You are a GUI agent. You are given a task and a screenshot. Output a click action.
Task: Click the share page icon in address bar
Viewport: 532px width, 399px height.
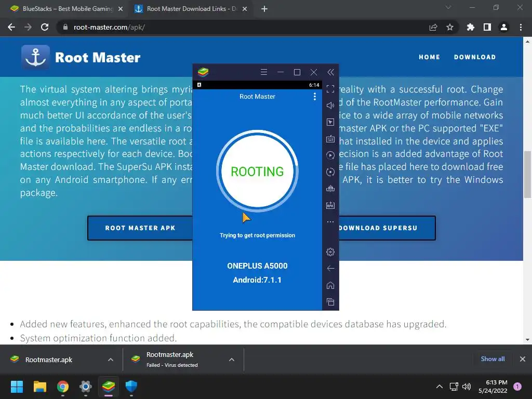coord(433,27)
